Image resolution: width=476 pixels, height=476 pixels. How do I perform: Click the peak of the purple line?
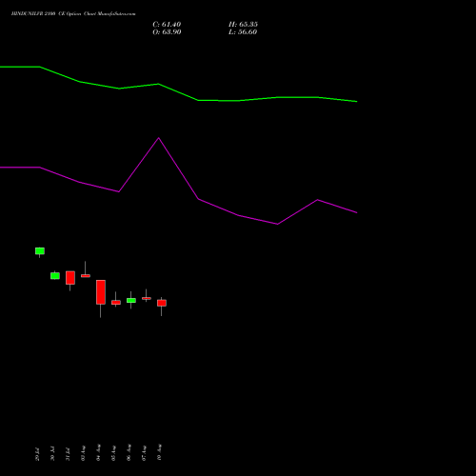159,138
